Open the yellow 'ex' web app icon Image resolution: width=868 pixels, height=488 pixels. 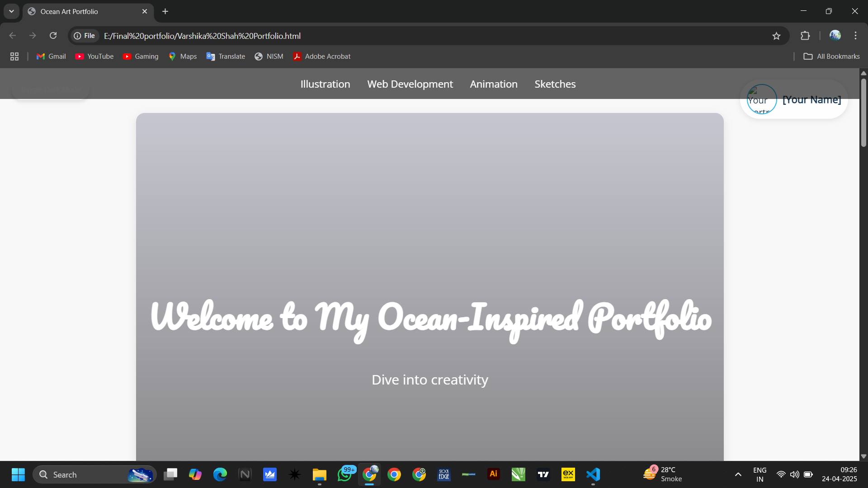point(568,474)
